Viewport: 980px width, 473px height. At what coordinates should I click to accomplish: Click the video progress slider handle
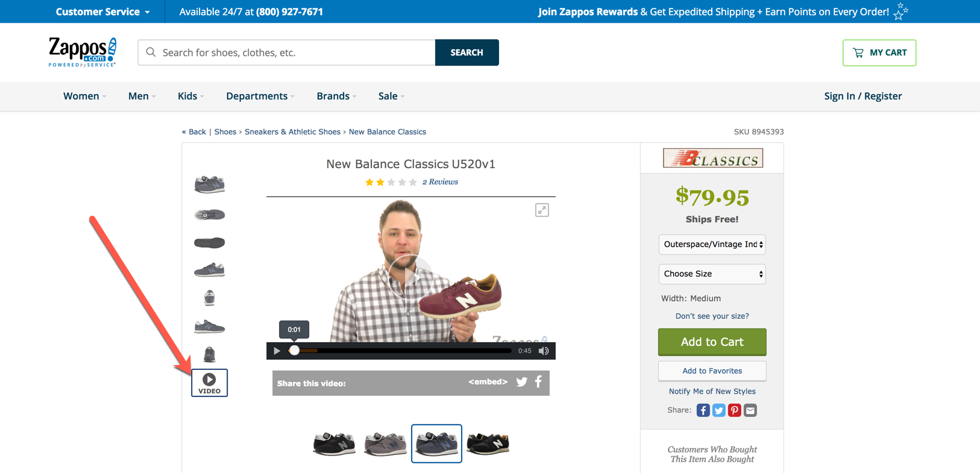click(x=294, y=351)
